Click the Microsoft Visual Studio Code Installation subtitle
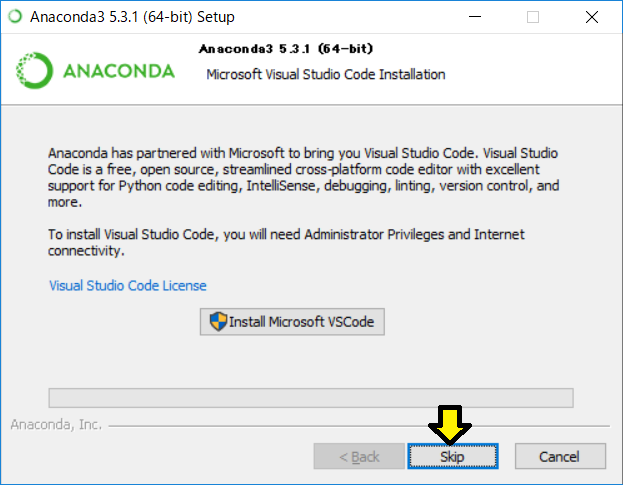This screenshot has height=485, width=623. click(326, 75)
